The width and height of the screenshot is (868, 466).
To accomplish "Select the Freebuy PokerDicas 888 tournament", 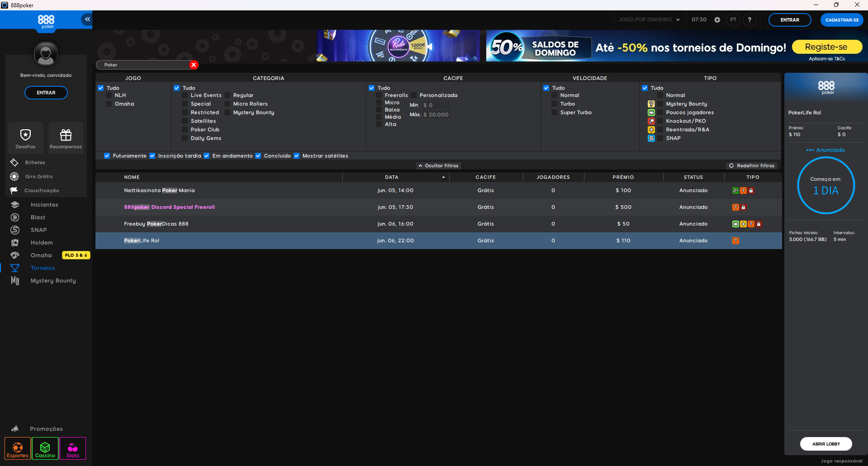I will tap(438, 224).
